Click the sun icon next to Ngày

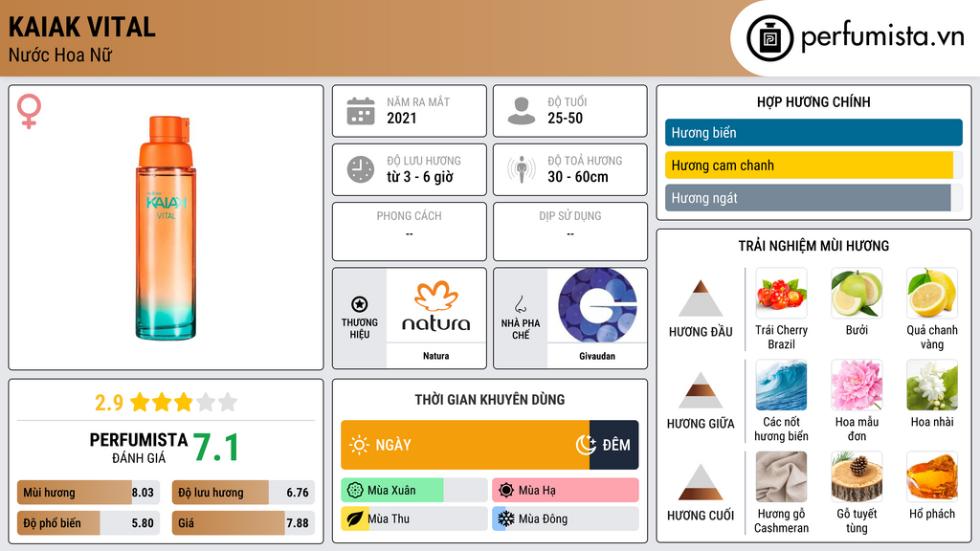click(359, 445)
